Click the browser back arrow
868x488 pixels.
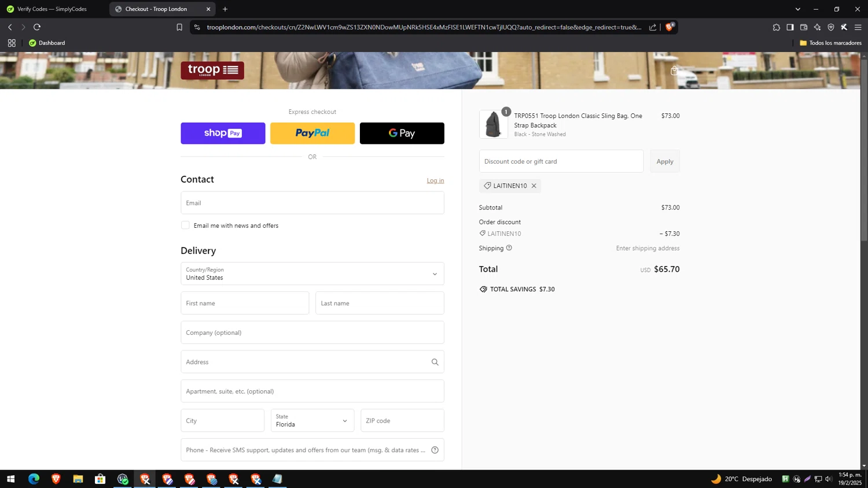click(x=10, y=27)
